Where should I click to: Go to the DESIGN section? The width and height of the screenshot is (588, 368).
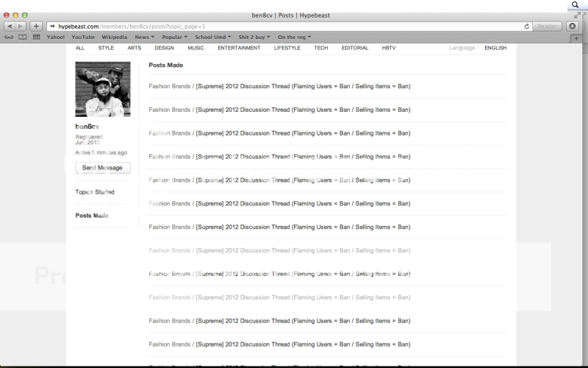164,48
